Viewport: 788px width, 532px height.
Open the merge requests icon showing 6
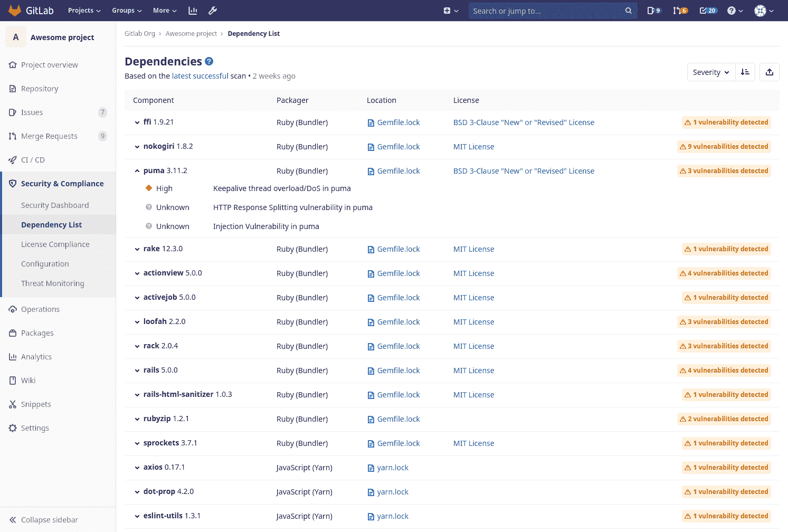pos(680,10)
